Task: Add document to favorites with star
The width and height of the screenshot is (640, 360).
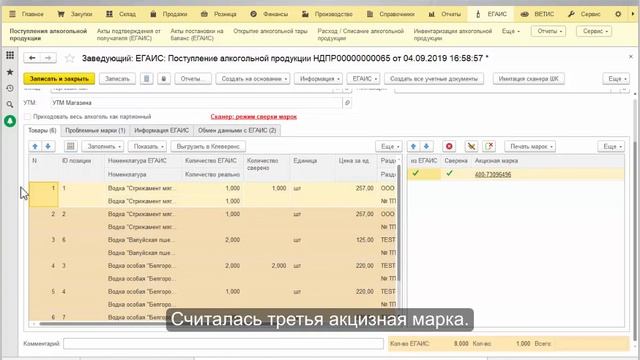Action: [x=70, y=58]
